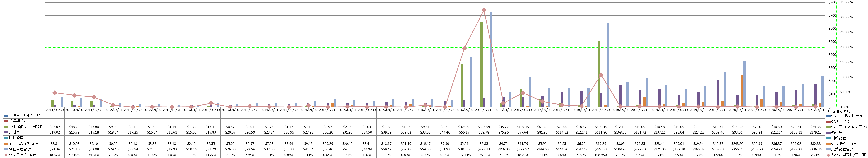Click the 2018/06/30 date label

pos(601,110)
